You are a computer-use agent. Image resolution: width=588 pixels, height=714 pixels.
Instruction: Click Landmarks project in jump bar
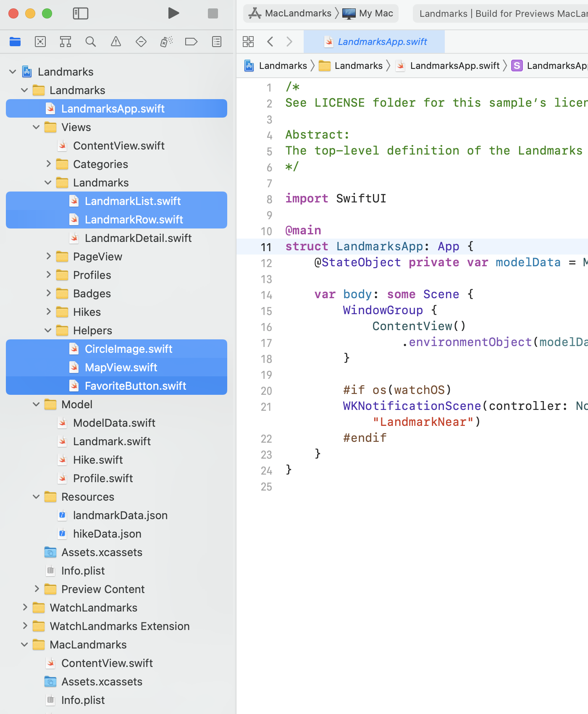(x=276, y=66)
